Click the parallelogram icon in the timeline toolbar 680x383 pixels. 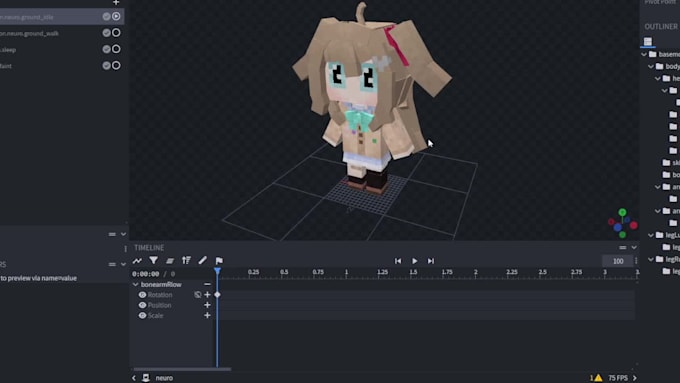click(x=170, y=261)
